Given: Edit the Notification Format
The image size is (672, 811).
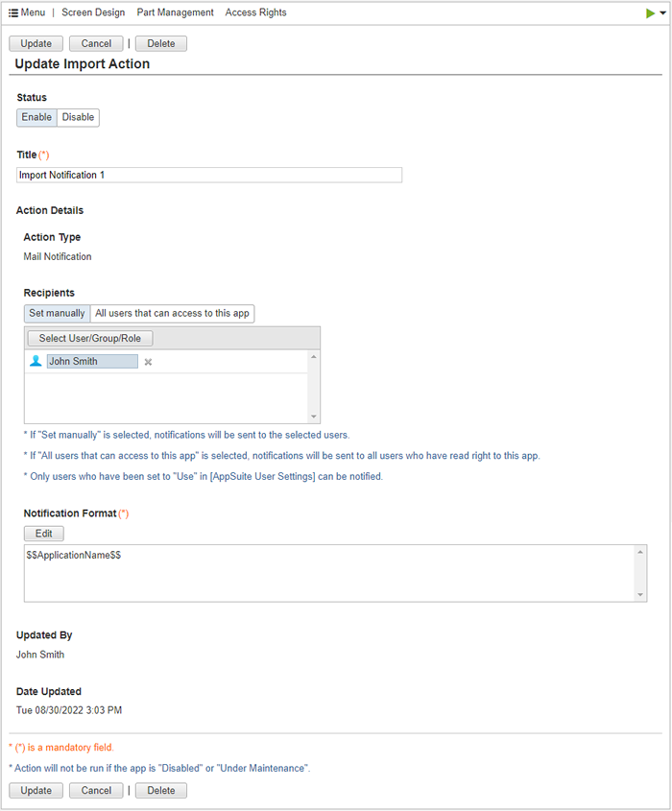Looking at the screenshot, I should click(x=44, y=534).
